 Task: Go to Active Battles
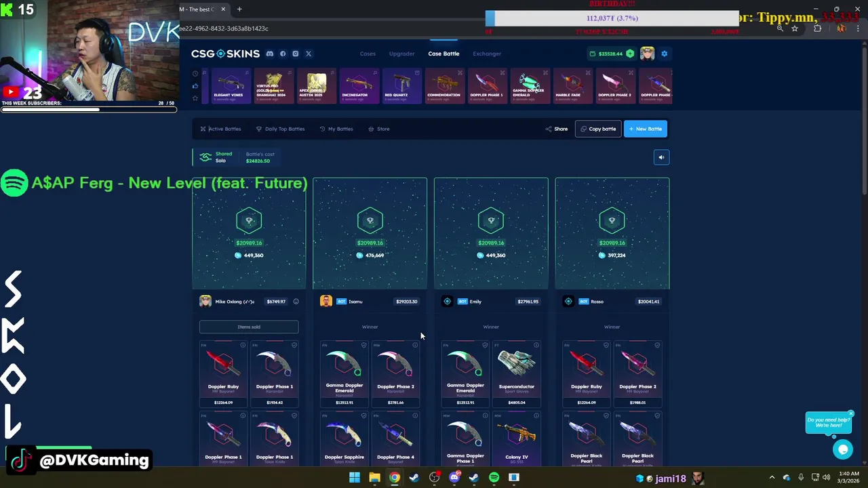(x=220, y=129)
